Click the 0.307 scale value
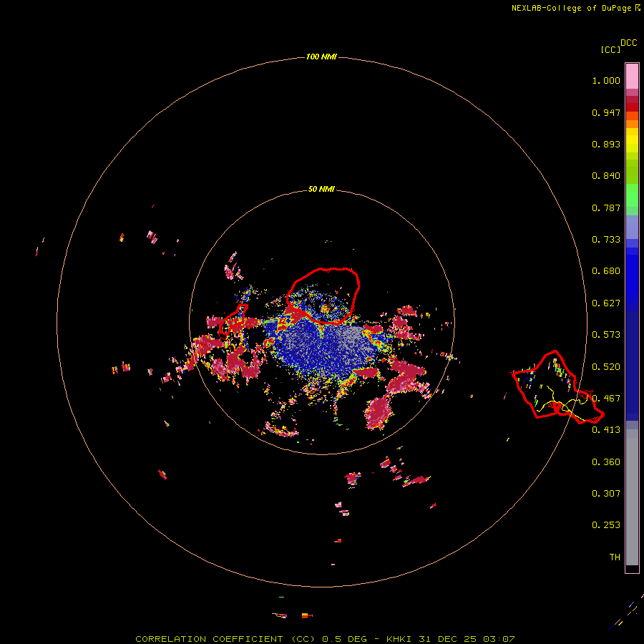The image size is (644, 644). (x=606, y=494)
